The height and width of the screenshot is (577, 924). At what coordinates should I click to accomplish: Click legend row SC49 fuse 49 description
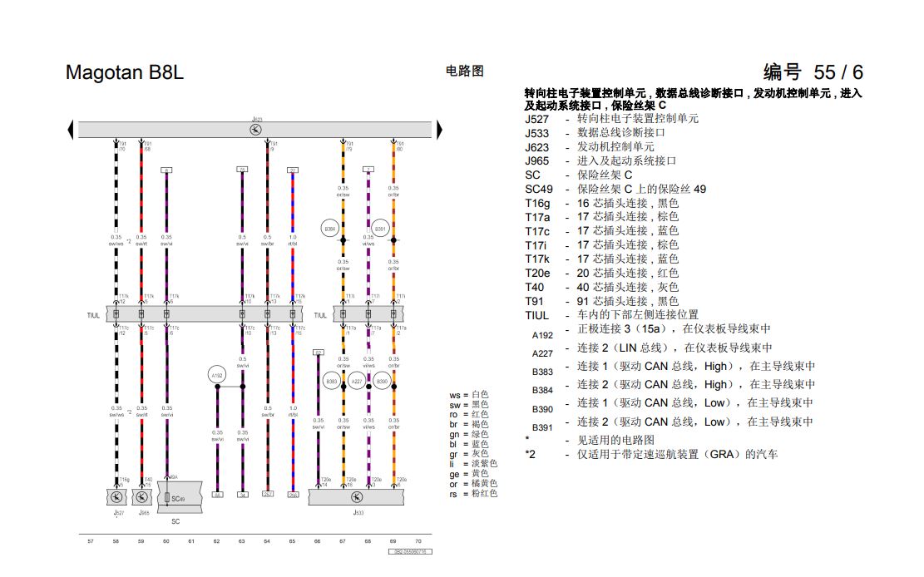(615, 190)
